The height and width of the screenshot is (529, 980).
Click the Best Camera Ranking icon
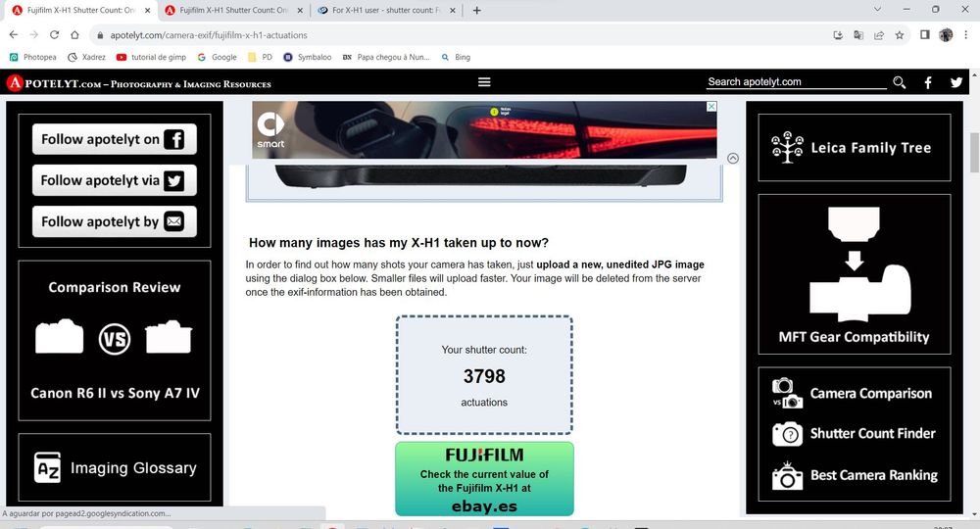point(788,475)
